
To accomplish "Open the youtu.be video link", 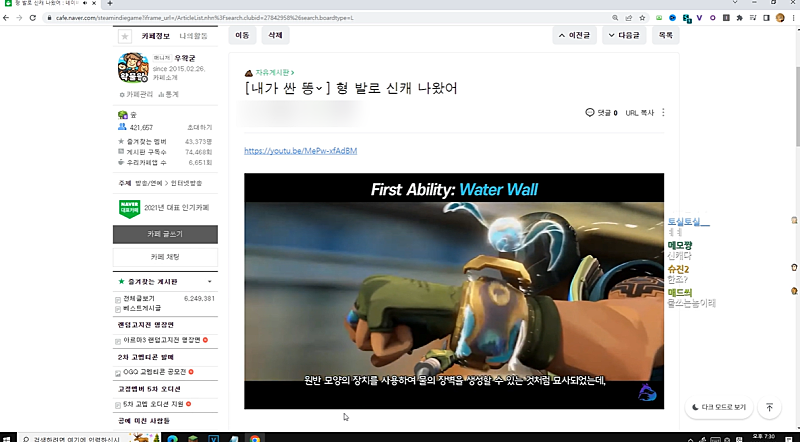I will (301, 151).
